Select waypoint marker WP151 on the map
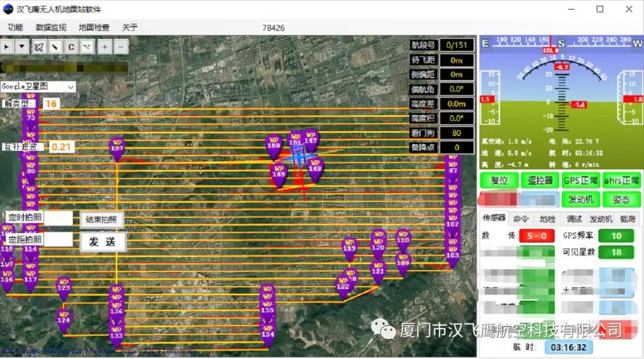 point(295,140)
